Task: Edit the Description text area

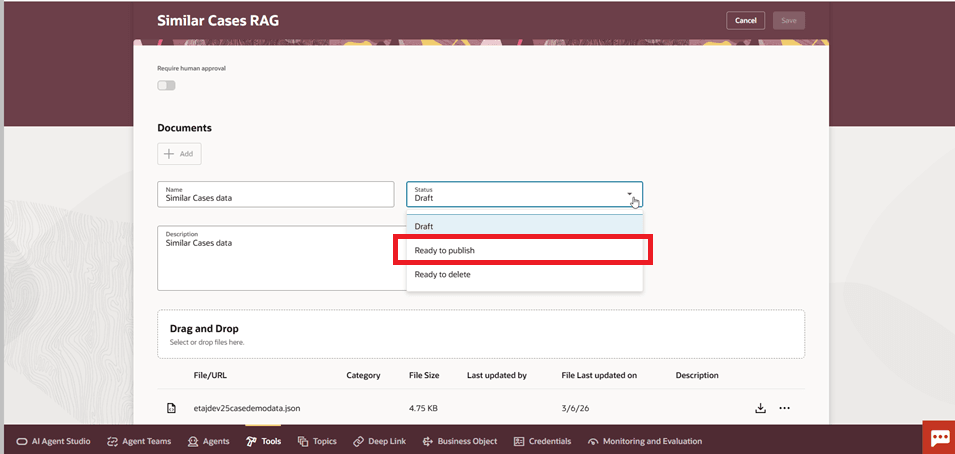Action: 281,258
